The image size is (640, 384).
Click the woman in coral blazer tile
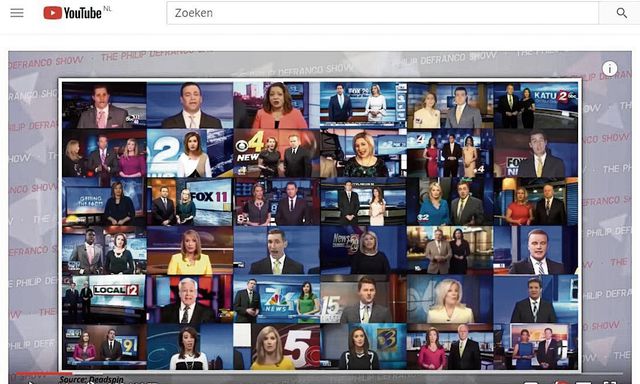(x=276, y=105)
